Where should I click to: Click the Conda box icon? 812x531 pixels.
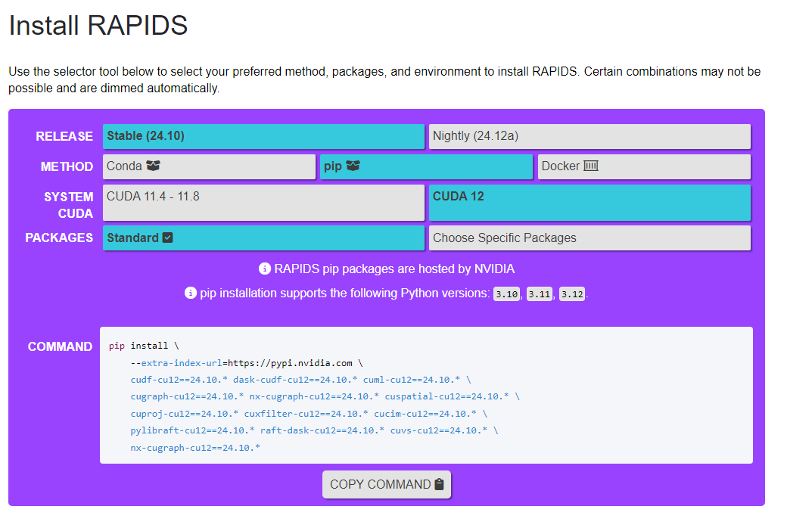(x=154, y=166)
